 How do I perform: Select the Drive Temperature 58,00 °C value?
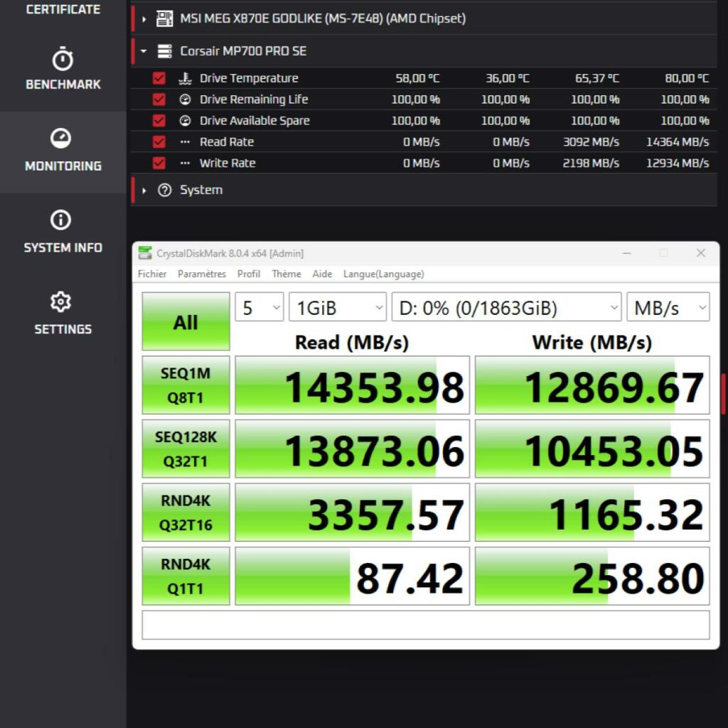(417, 78)
